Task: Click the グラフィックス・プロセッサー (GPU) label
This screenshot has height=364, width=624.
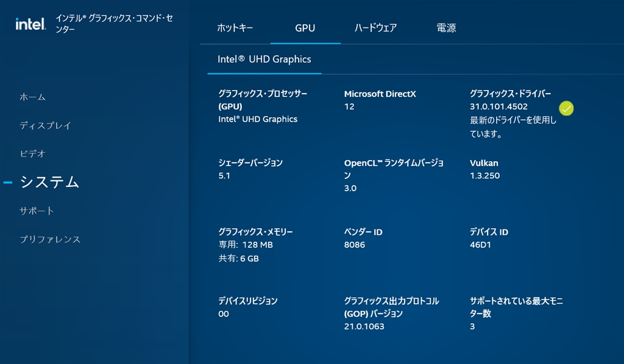Action: pyautogui.click(x=263, y=100)
